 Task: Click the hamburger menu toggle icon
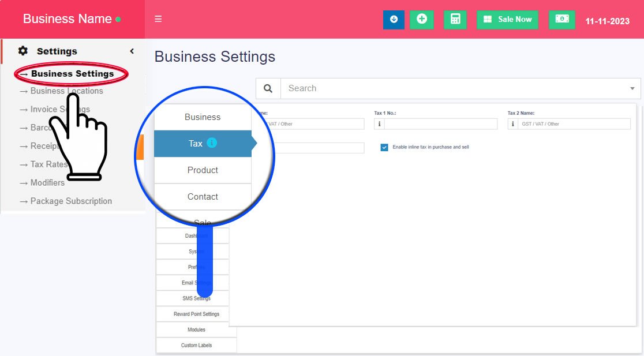point(158,19)
